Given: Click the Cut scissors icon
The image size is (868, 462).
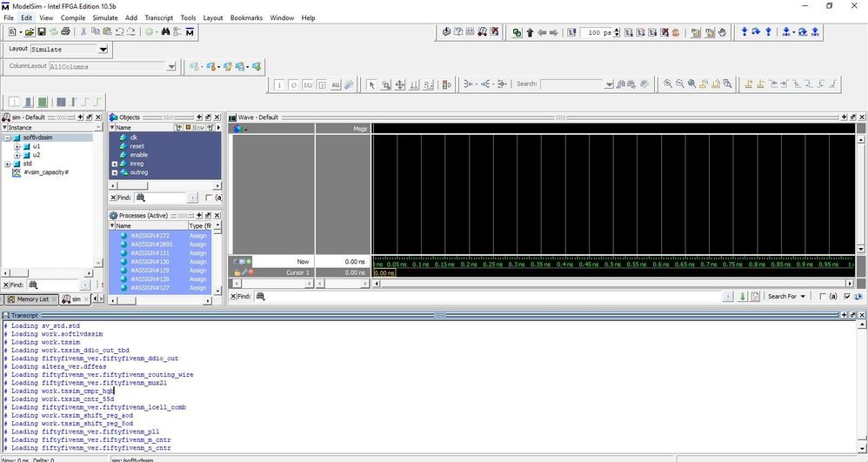Looking at the screenshot, I should (84, 32).
